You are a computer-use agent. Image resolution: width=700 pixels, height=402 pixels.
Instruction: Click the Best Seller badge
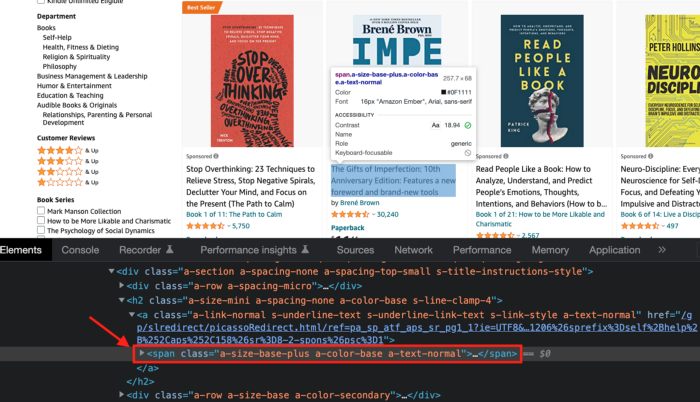point(202,8)
